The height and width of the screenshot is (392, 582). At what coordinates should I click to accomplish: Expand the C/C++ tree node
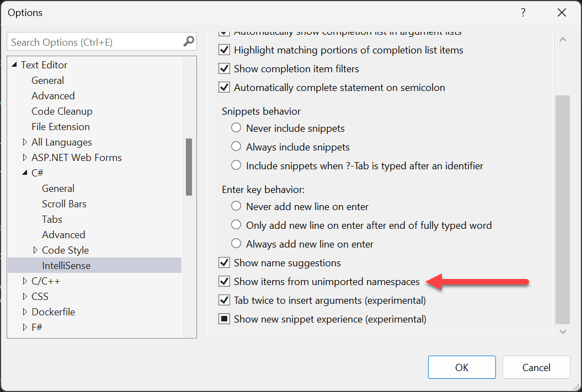pyautogui.click(x=25, y=281)
